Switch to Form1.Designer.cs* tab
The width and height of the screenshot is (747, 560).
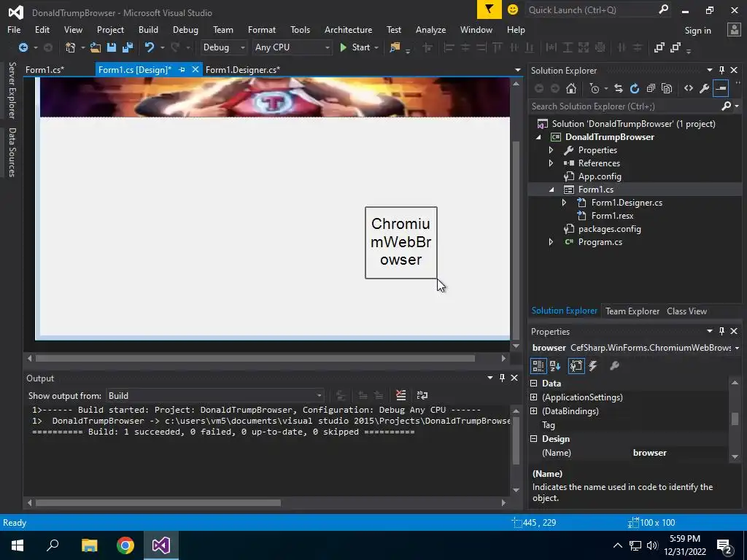tap(243, 69)
